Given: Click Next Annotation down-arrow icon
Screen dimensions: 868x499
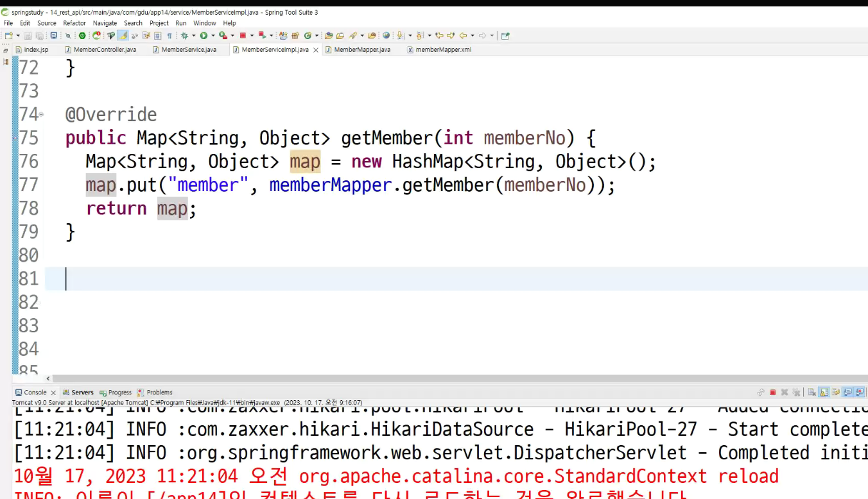Looking at the screenshot, I should click(x=399, y=35).
